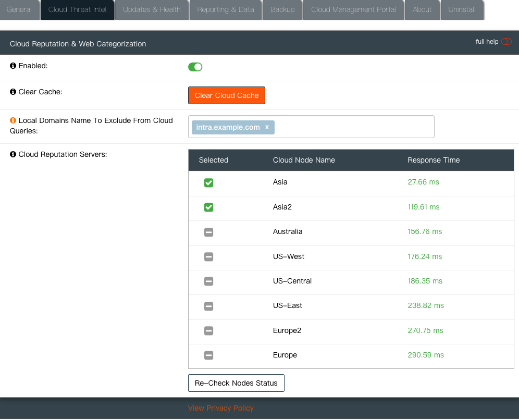Click info icon beside Clear Cache label

[x=13, y=92]
